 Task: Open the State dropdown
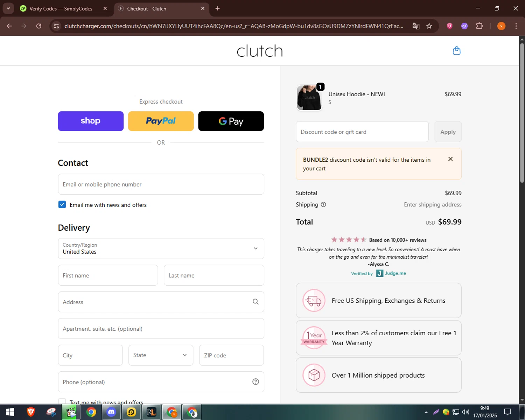click(161, 355)
